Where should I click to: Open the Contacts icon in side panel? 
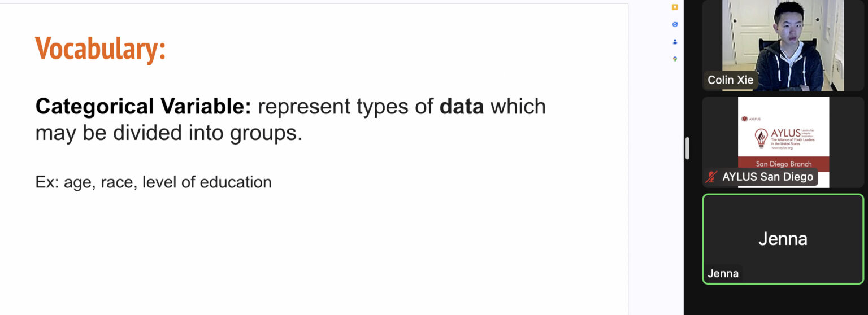(675, 42)
